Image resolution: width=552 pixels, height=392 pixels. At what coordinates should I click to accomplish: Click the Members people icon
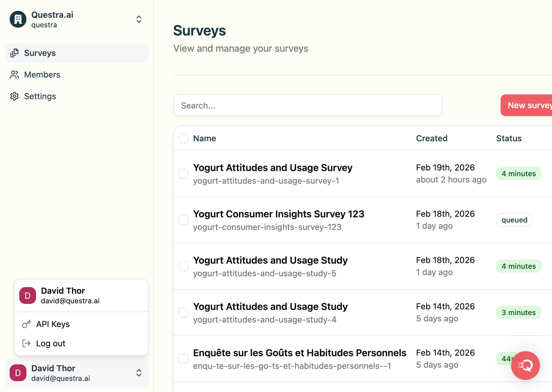point(14,75)
